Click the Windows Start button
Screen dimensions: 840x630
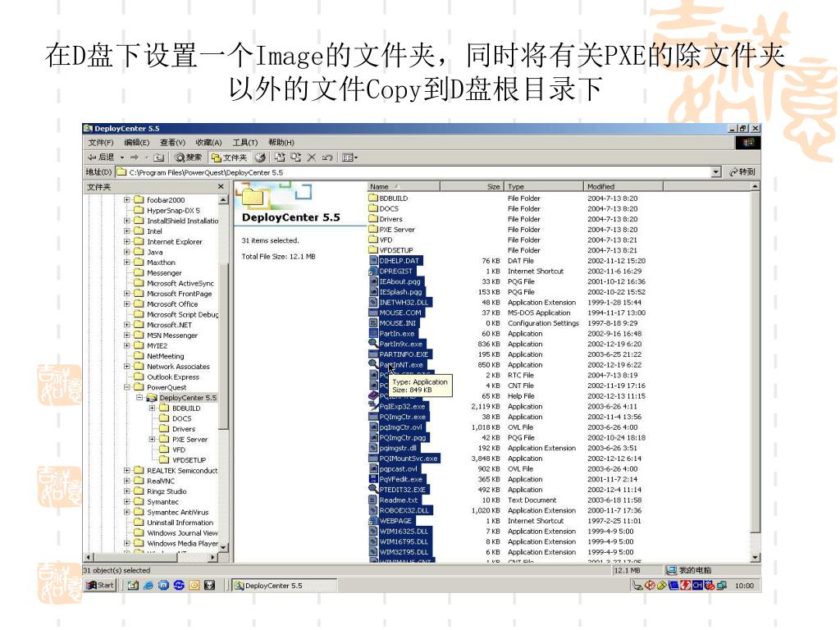pyautogui.click(x=100, y=585)
